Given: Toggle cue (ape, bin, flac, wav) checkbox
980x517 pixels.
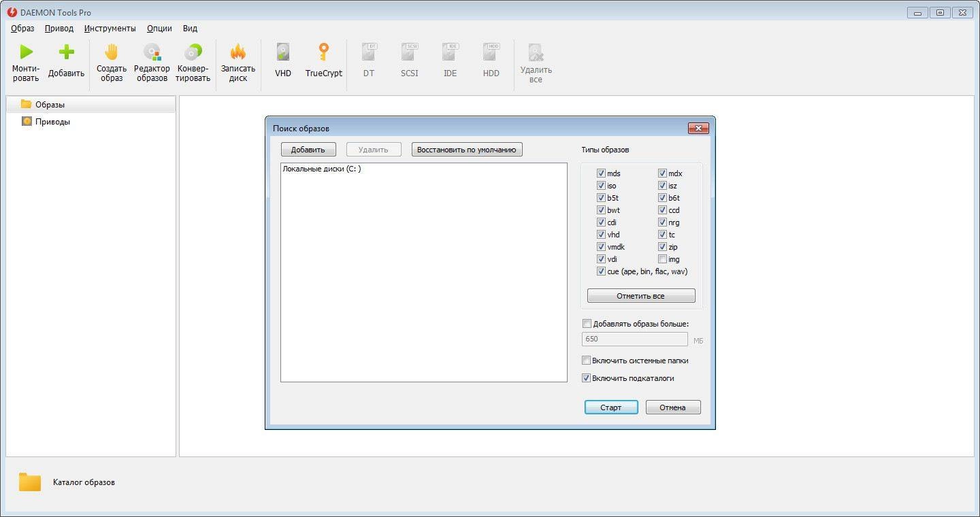Looking at the screenshot, I should pyautogui.click(x=601, y=271).
